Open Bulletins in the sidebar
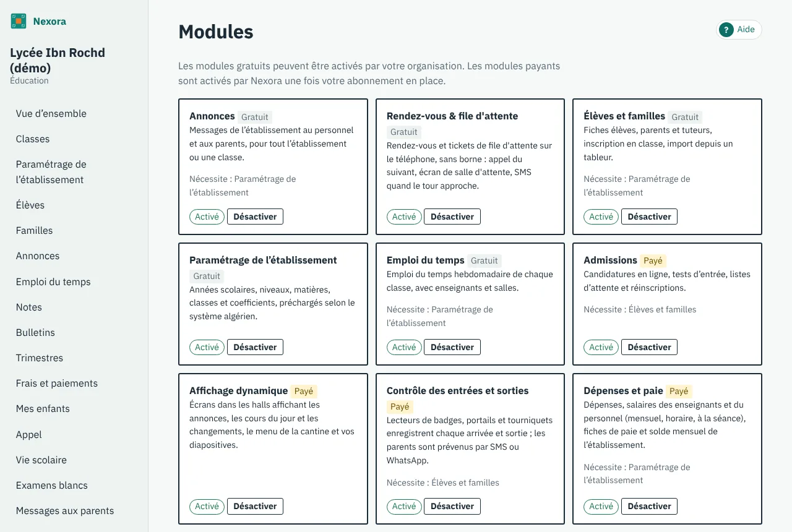 35,332
